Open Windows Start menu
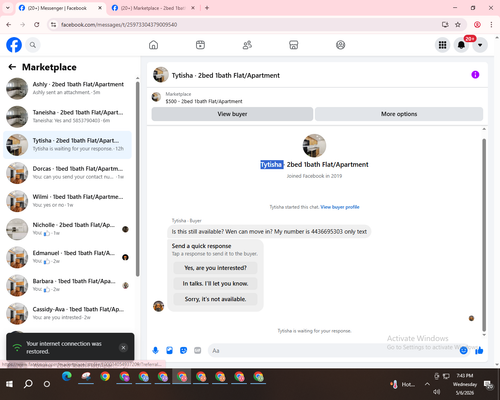Viewport: 500px width, 400px height. pos(9,384)
